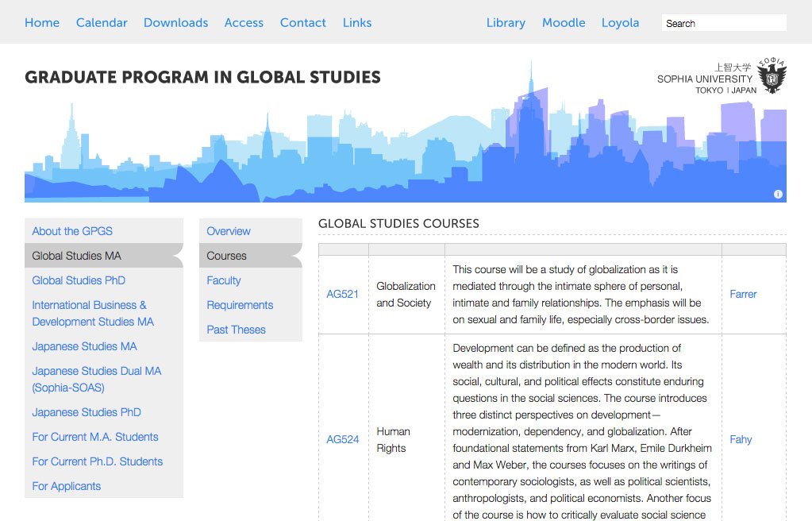This screenshot has height=521, width=812.
Task: Select Global Studies MA sidebar item
Action: click(103, 256)
